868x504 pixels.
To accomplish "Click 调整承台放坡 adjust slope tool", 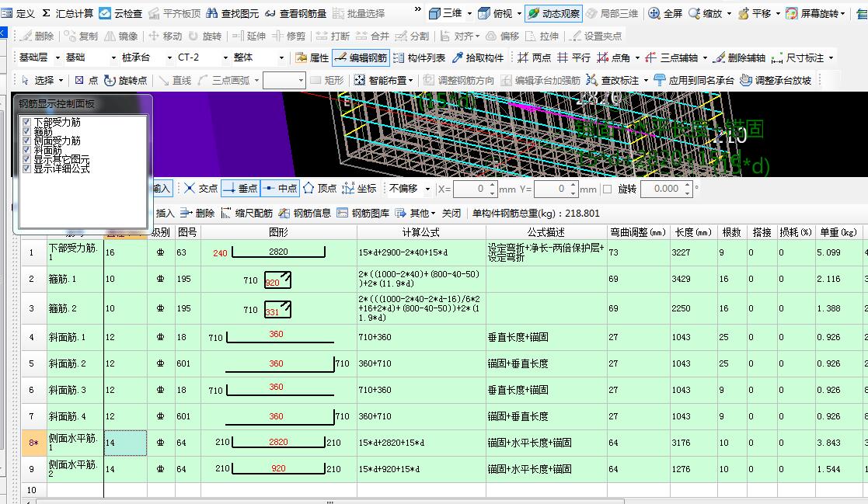I will click(776, 80).
